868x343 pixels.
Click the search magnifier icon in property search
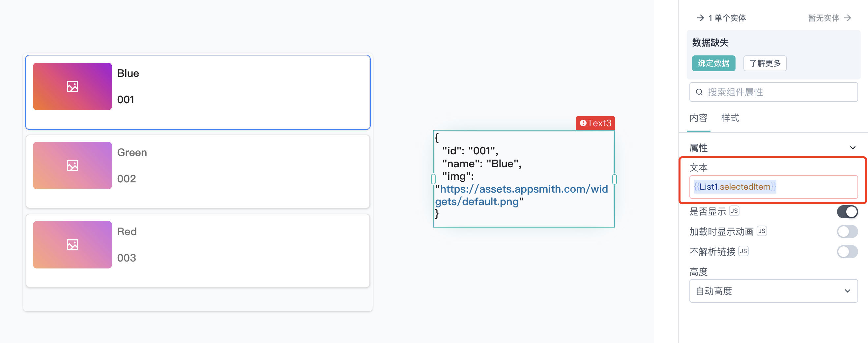[699, 92]
